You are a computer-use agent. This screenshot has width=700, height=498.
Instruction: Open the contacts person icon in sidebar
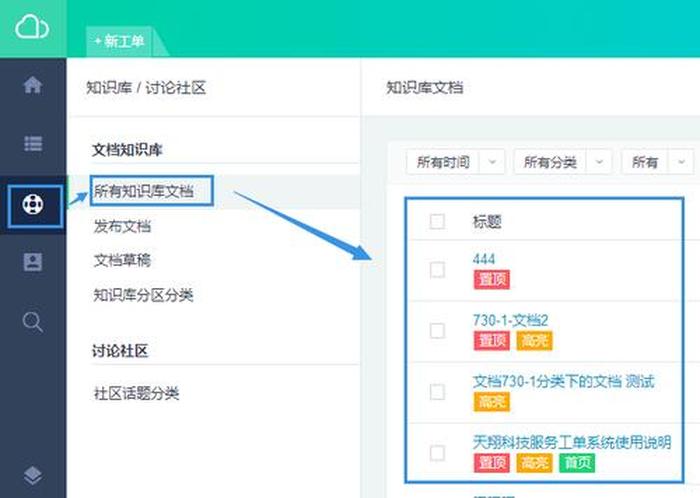(33, 262)
